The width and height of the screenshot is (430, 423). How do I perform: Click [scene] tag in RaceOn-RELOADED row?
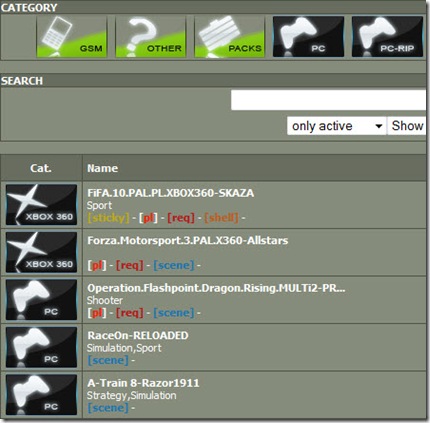point(108,360)
